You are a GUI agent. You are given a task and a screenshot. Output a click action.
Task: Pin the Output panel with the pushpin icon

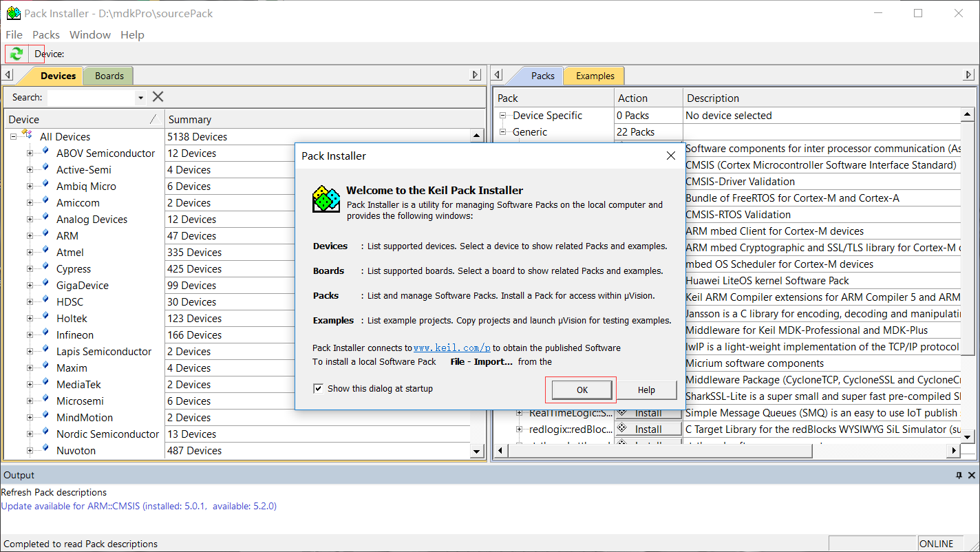click(x=959, y=475)
